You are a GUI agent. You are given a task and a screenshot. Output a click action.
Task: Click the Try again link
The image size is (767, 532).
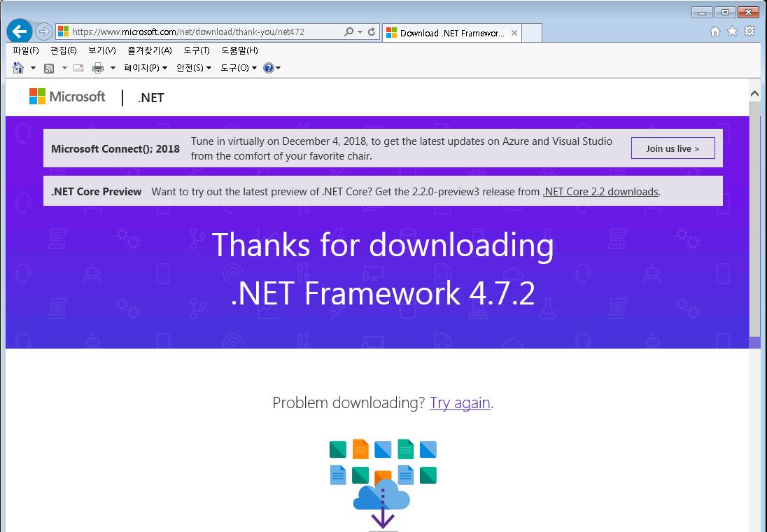pyautogui.click(x=460, y=403)
